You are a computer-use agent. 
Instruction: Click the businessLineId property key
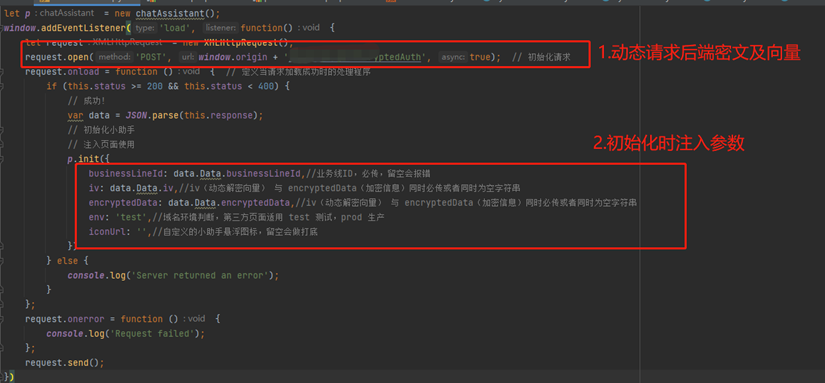[126, 174]
